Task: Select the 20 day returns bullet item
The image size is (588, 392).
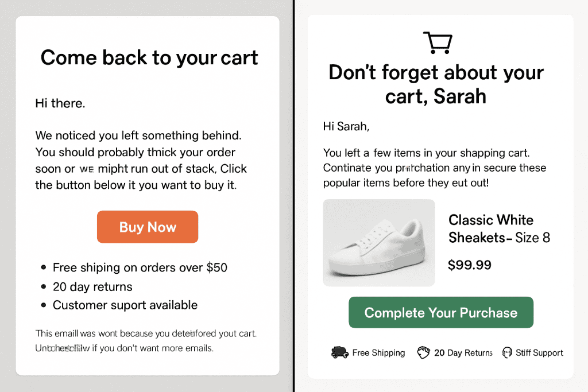Action: (x=87, y=287)
